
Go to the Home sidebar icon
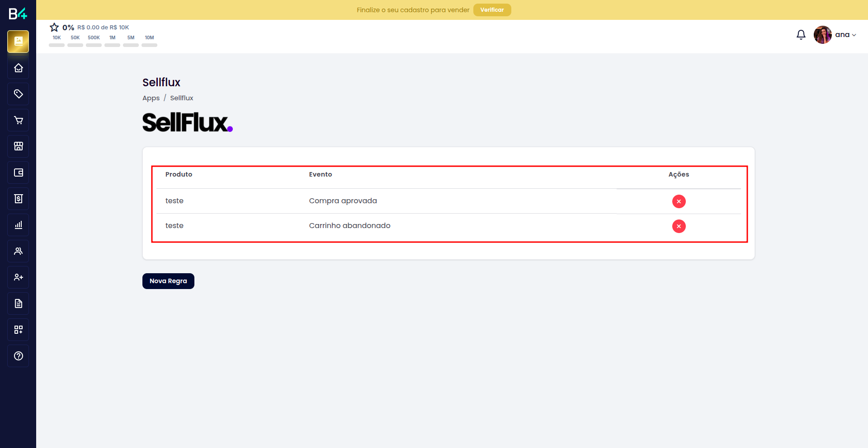pyautogui.click(x=18, y=68)
